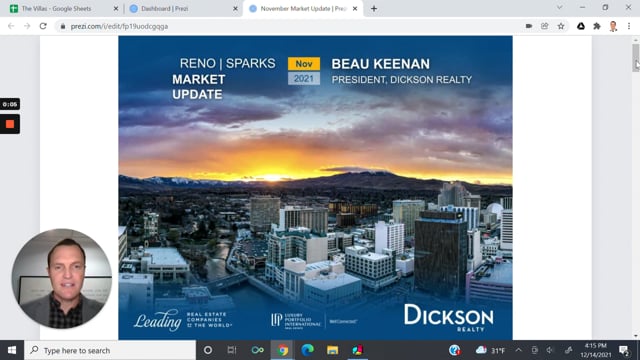
Task: Click the scrollbar down arrow
Action: coord(636,336)
